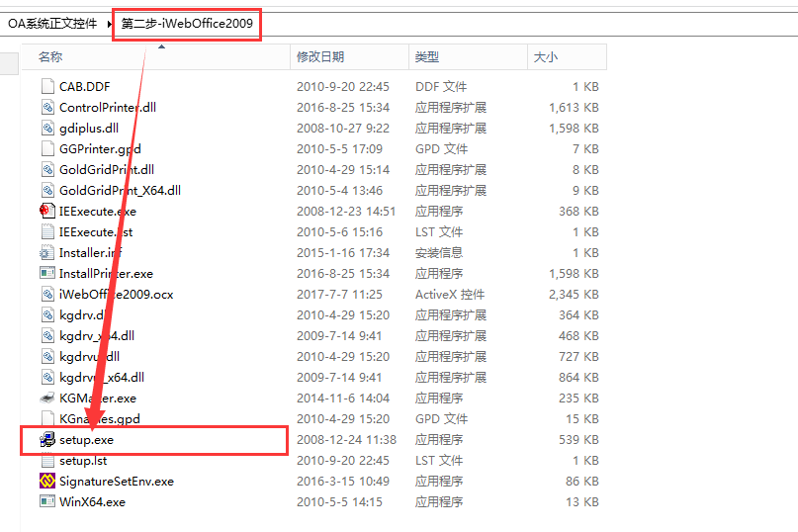Viewport: 798px width, 532px height.
Task: Click the gdiplus.dll file icon
Action: pyautogui.click(x=47, y=128)
